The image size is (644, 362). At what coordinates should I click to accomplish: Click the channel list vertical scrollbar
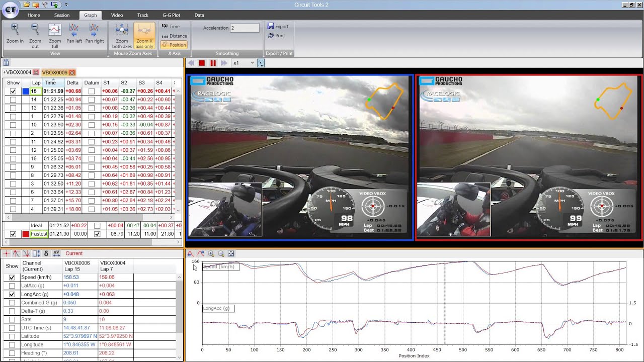click(x=180, y=318)
